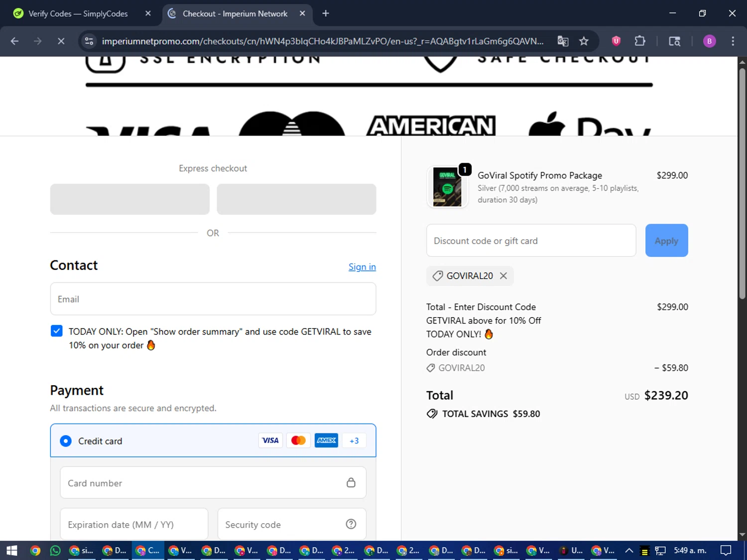The height and width of the screenshot is (560, 747).
Task: Click the address bar URL
Action: pos(322,41)
